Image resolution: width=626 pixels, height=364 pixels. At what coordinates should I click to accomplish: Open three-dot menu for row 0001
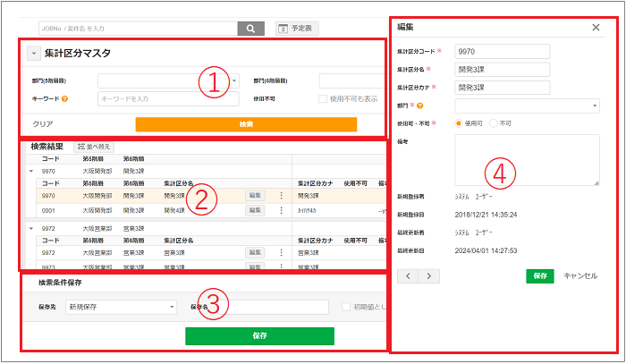(282, 209)
